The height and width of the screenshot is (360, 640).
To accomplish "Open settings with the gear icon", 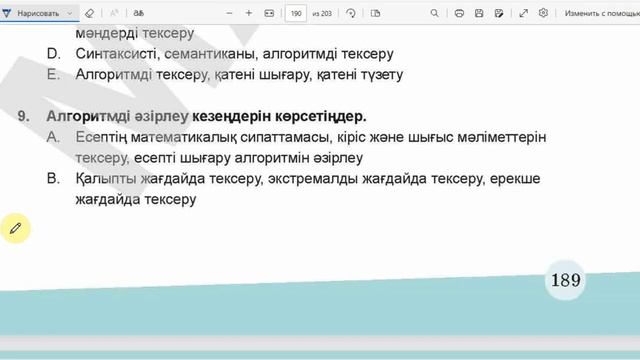I will (x=543, y=13).
